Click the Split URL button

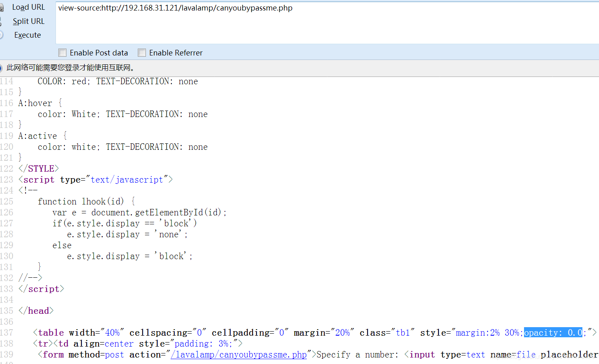[28, 21]
